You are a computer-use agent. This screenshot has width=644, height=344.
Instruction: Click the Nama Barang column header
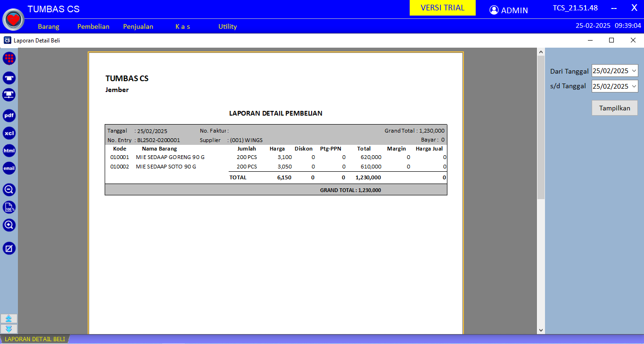coord(159,149)
